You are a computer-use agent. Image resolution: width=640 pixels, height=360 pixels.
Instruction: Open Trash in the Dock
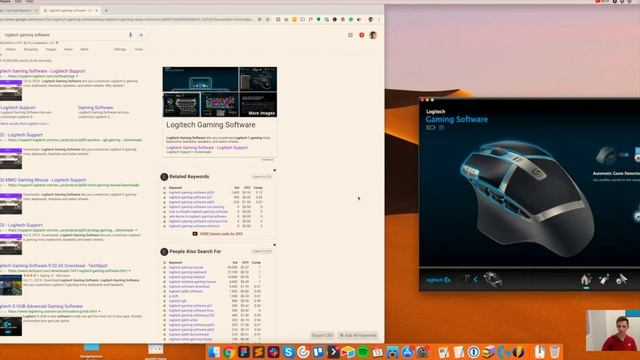coord(554,352)
